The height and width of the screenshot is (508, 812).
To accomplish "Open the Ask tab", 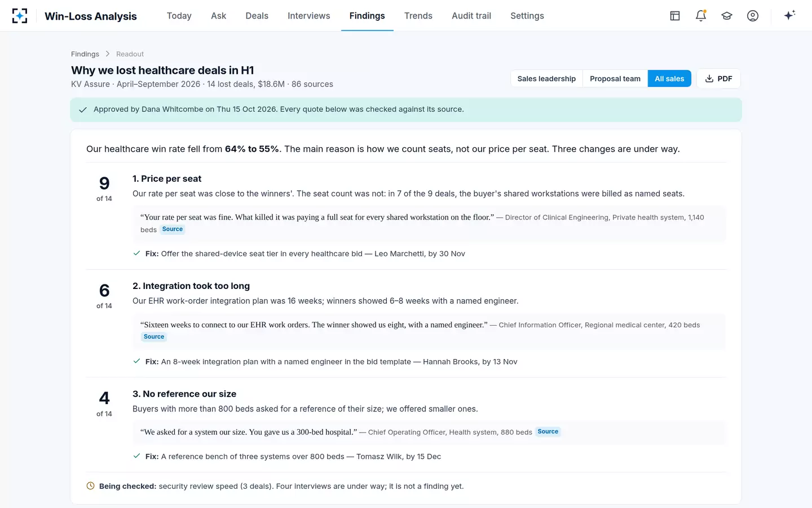I will coord(218,16).
